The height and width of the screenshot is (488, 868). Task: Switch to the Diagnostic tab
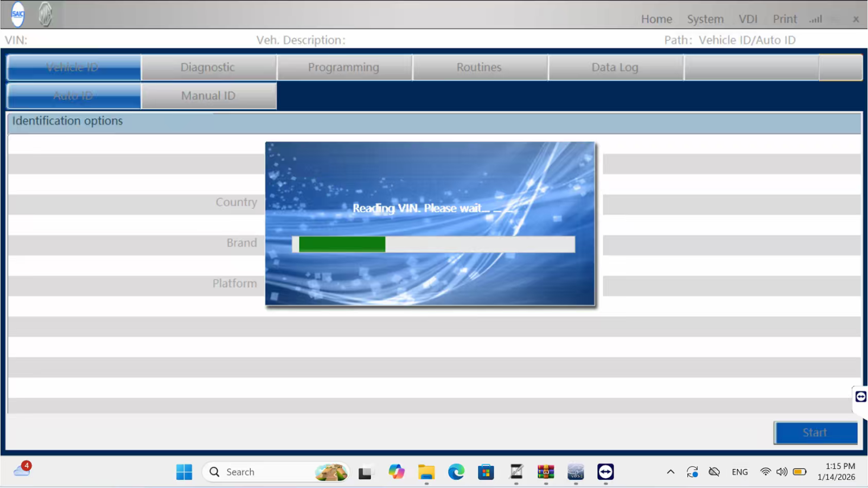[x=208, y=67]
